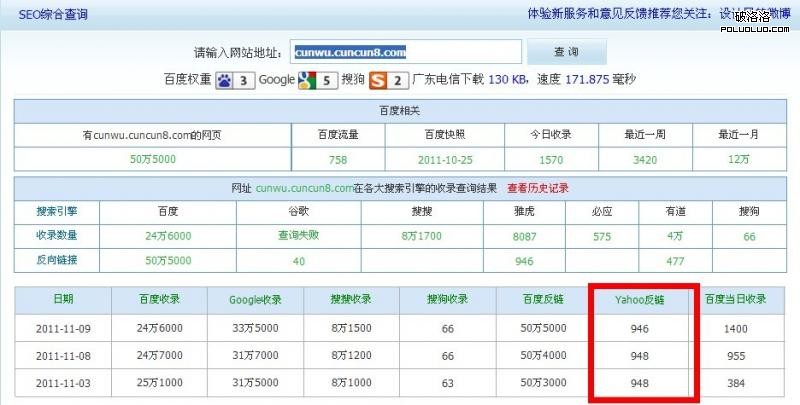Image resolution: width=800 pixels, height=405 pixels.
Task: Click the Yahoo反链 column header
Action: (x=640, y=299)
